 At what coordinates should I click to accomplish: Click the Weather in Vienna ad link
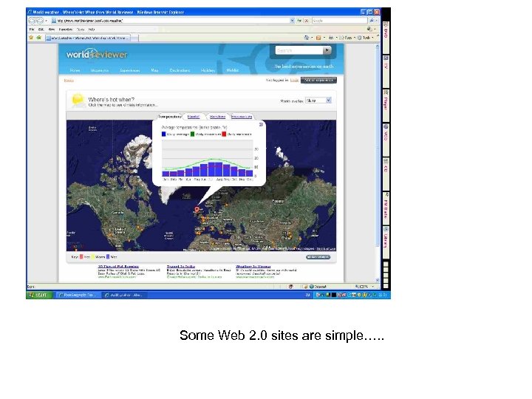click(x=253, y=266)
